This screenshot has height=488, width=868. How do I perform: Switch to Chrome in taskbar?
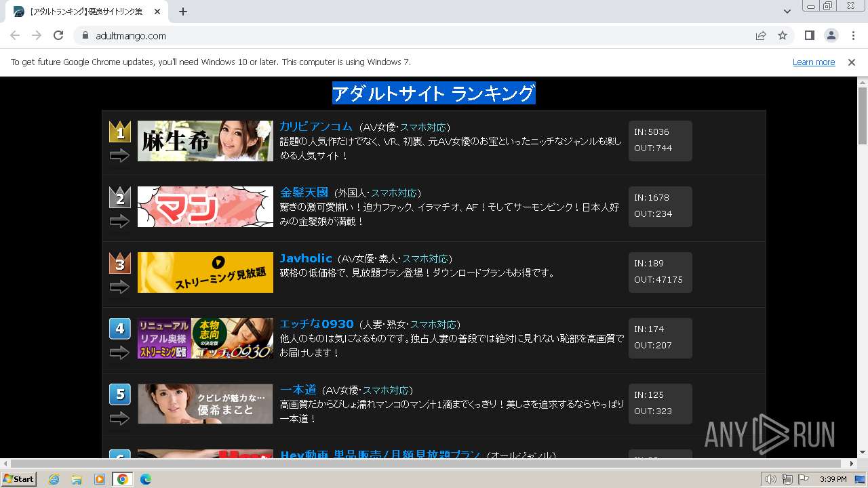click(122, 479)
